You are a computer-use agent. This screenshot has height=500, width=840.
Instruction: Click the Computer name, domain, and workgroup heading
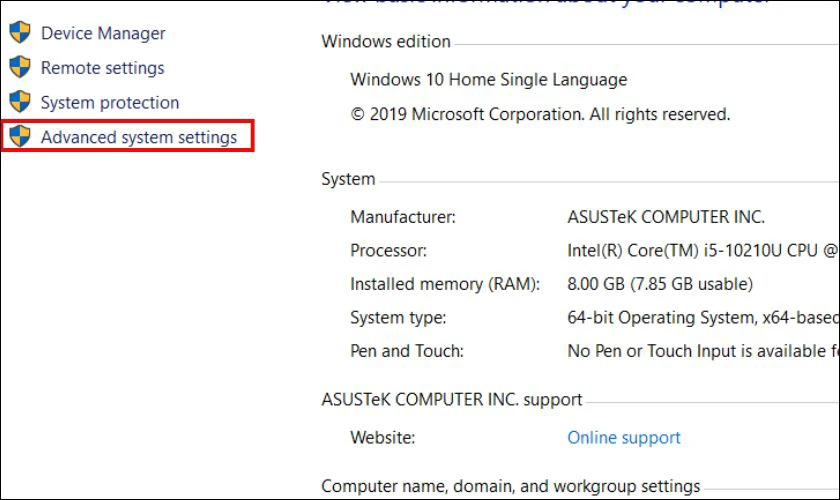pyautogui.click(x=511, y=486)
